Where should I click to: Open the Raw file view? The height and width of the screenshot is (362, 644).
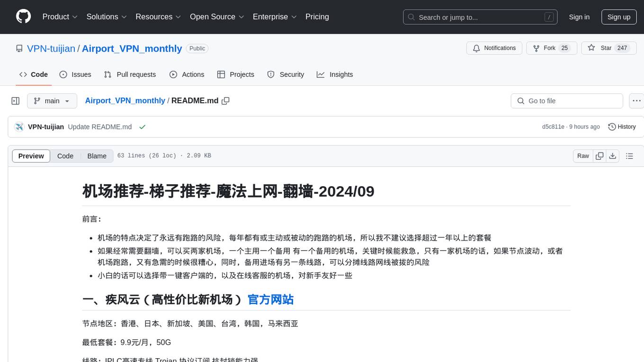pyautogui.click(x=583, y=156)
